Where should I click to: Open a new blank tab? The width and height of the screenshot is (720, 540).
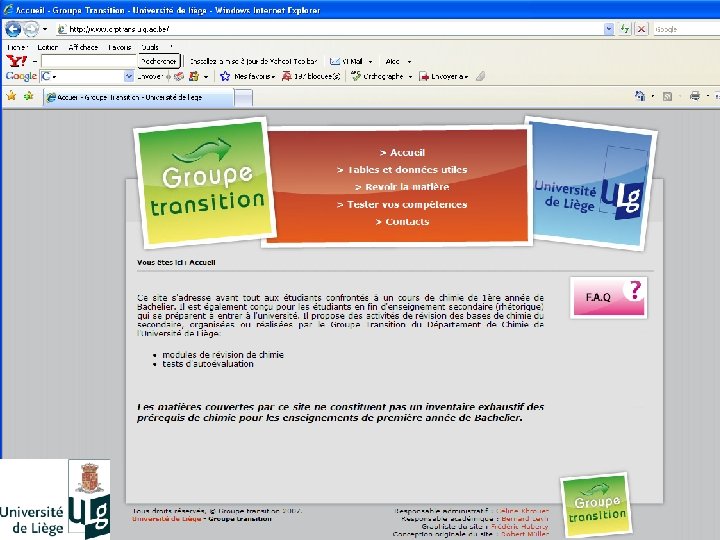243,98
